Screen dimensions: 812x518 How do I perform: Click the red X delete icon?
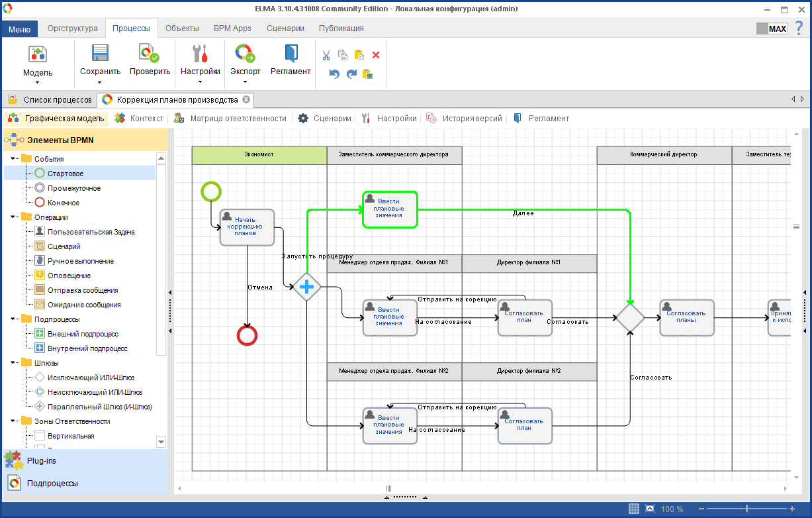(376, 55)
